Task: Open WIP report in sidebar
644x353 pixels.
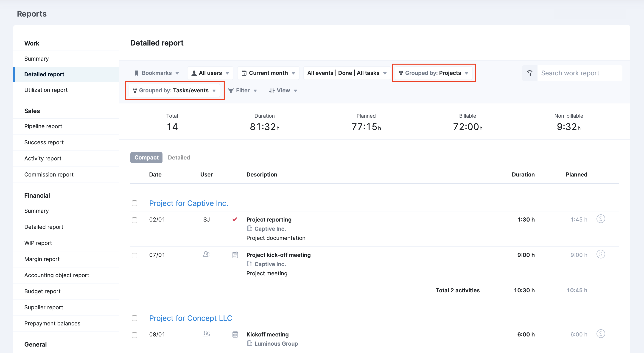Action: 66,243
